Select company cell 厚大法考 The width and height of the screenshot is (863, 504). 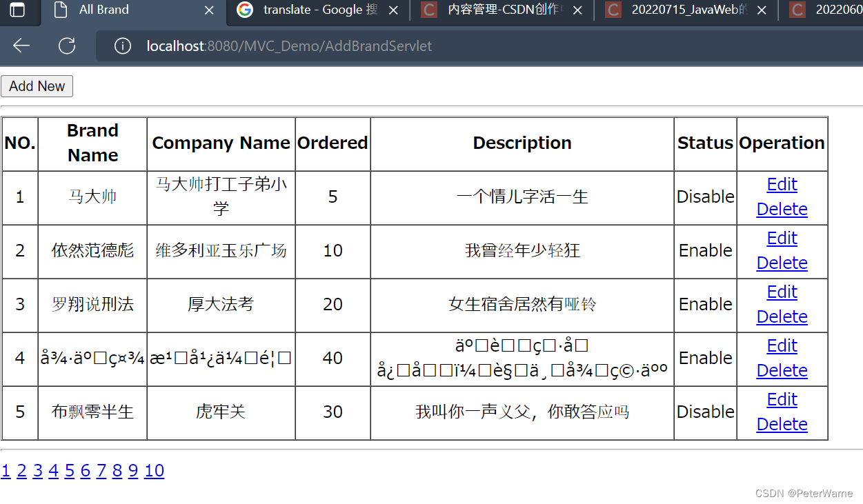click(x=221, y=305)
